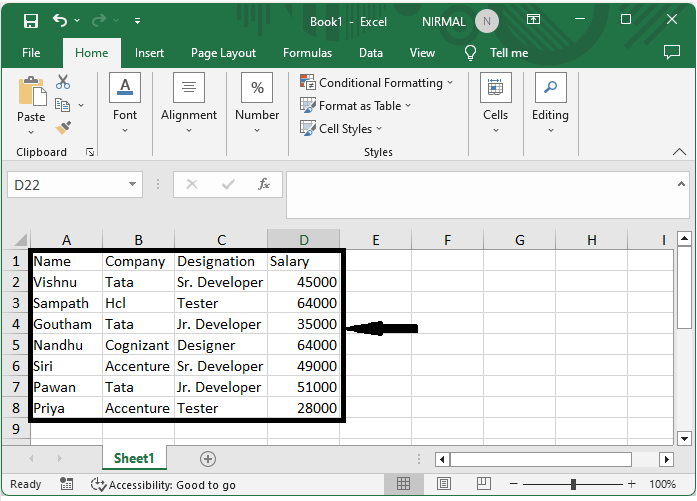Expand the Name Box dropdown arrow

pos(134,184)
